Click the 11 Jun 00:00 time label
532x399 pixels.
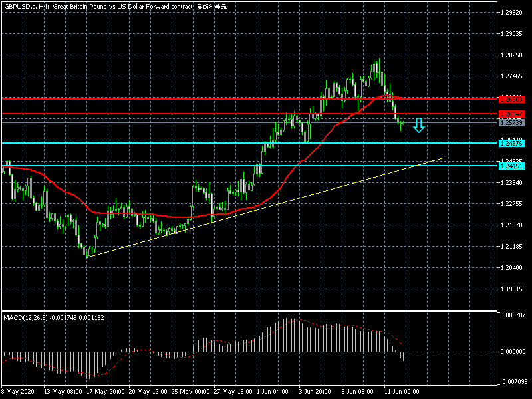pyautogui.click(x=402, y=391)
